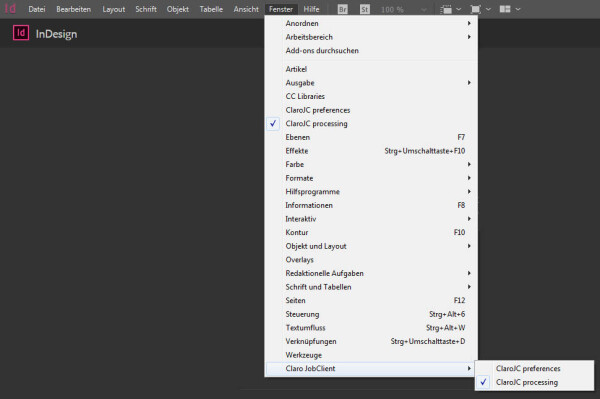
Task: Toggle ClaroJC processing in the submenu
Action: 534,382
